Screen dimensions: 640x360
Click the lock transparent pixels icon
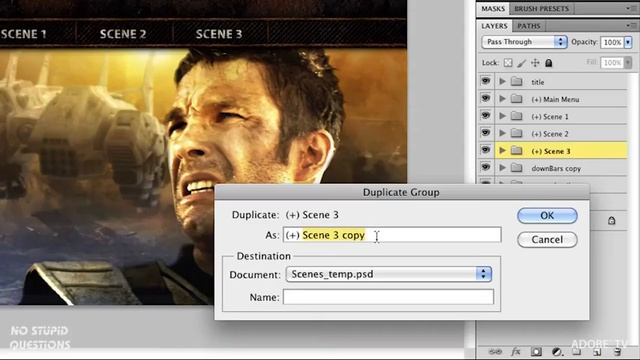508,63
